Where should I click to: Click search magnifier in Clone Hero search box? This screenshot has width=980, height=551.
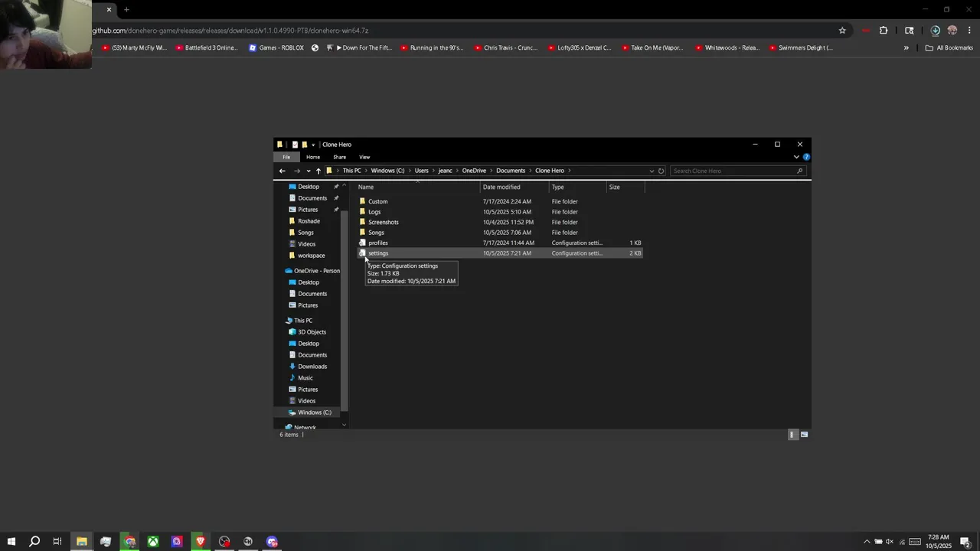coord(799,171)
